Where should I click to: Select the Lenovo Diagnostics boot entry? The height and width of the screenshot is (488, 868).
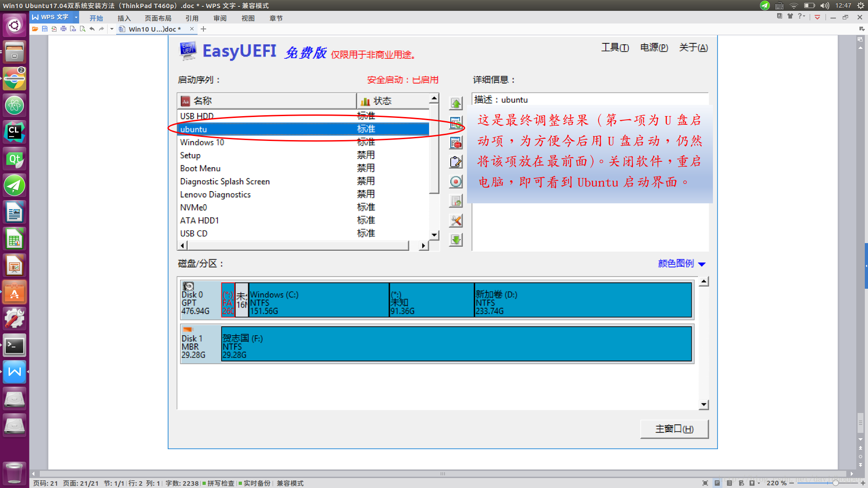(303, 194)
